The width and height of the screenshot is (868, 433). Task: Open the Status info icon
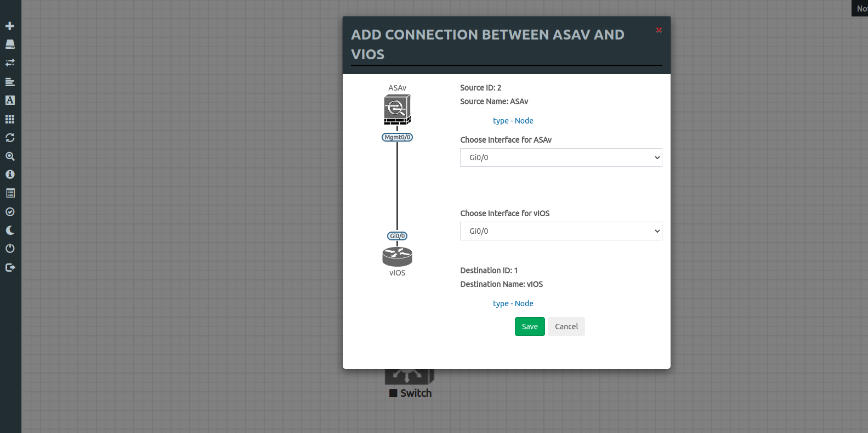pos(10,175)
